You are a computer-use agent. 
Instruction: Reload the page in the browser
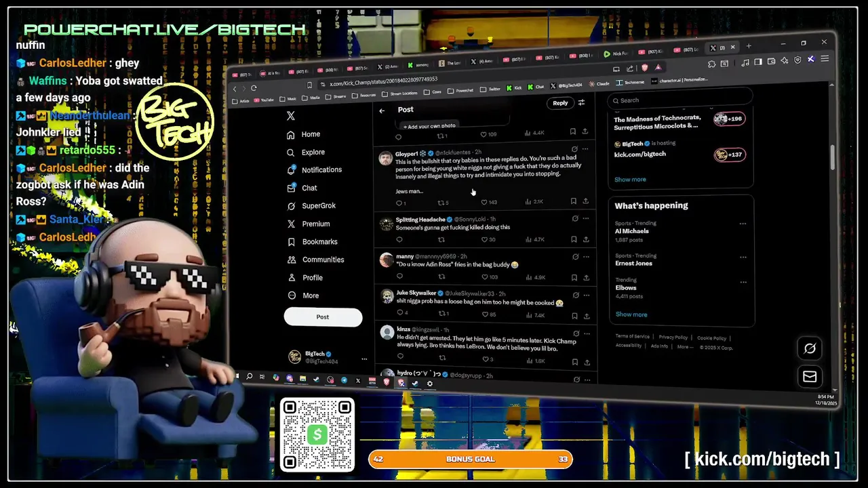pos(254,88)
